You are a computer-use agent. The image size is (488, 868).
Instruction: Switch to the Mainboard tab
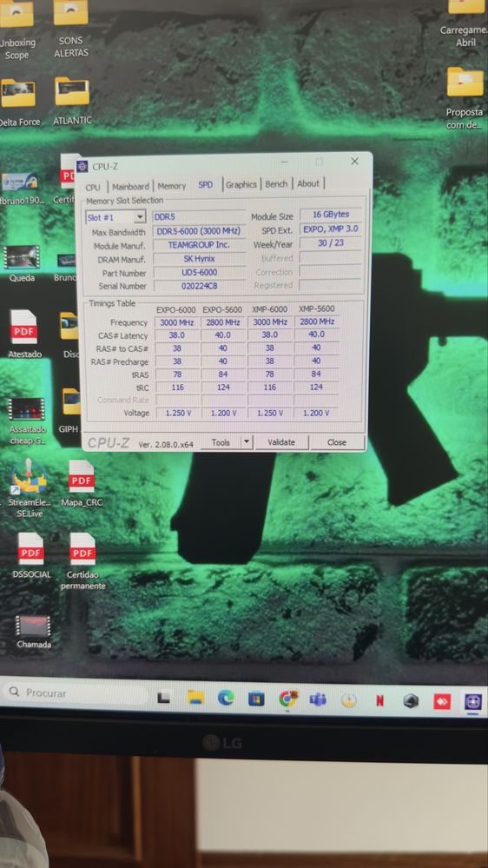(130, 187)
